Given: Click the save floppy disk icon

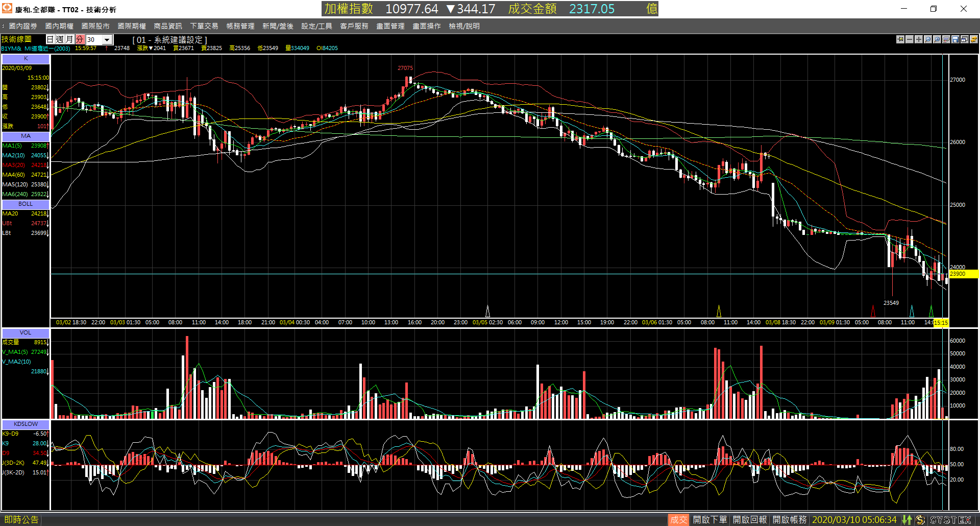Looking at the screenshot, I should tap(955, 39).
